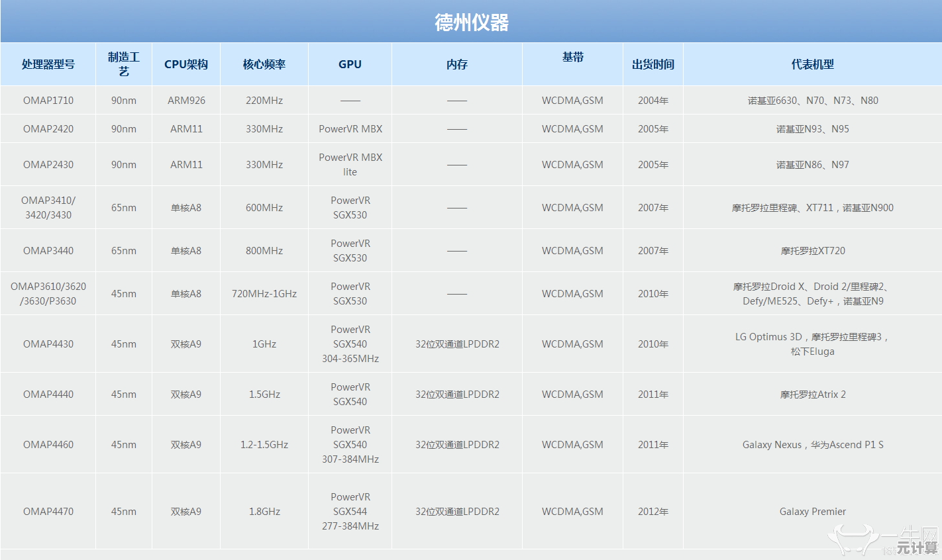
Task: Select the 220MHz frequency cell
Action: 264,101
